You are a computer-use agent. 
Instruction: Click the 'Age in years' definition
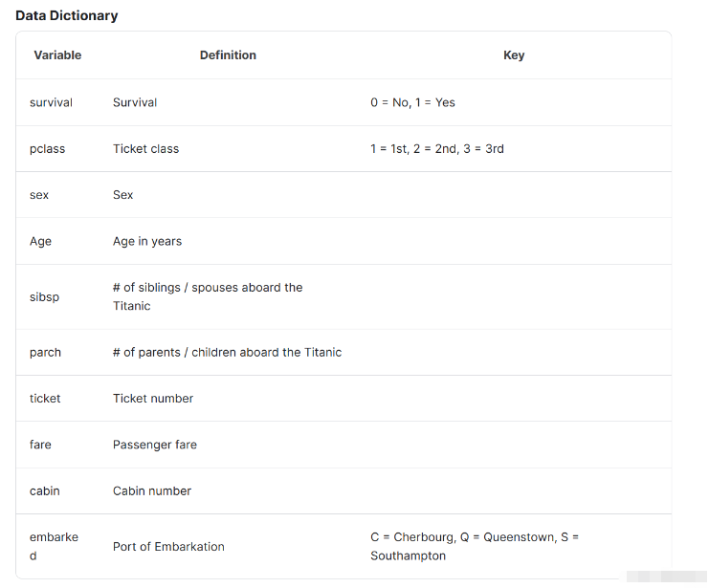[146, 242]
